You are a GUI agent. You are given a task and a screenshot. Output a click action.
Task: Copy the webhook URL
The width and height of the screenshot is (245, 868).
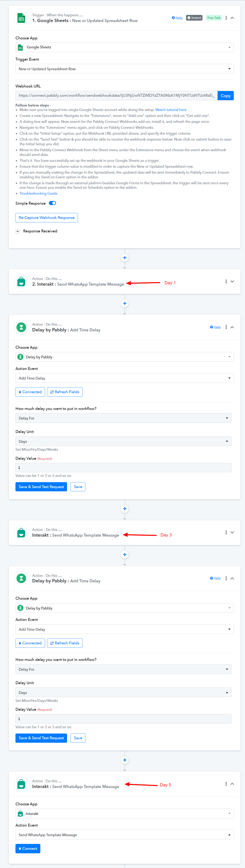pos(225,96)
